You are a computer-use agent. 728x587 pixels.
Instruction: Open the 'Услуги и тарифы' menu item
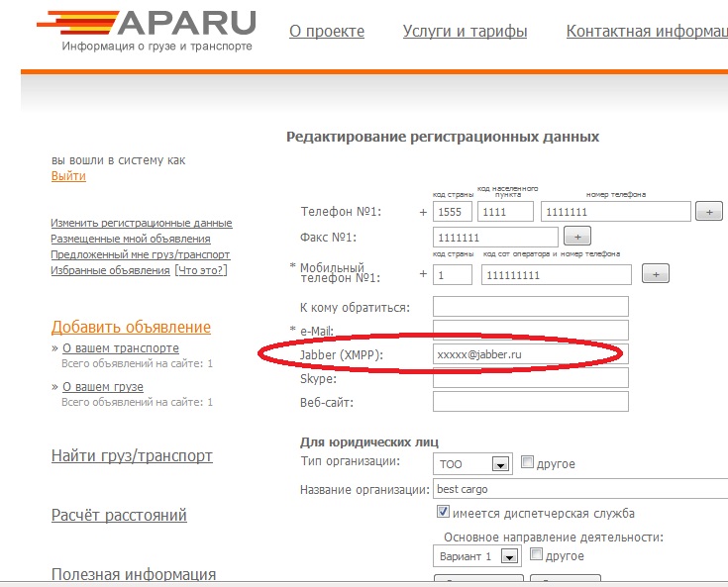pyautogui.click(x=465, y=32)
